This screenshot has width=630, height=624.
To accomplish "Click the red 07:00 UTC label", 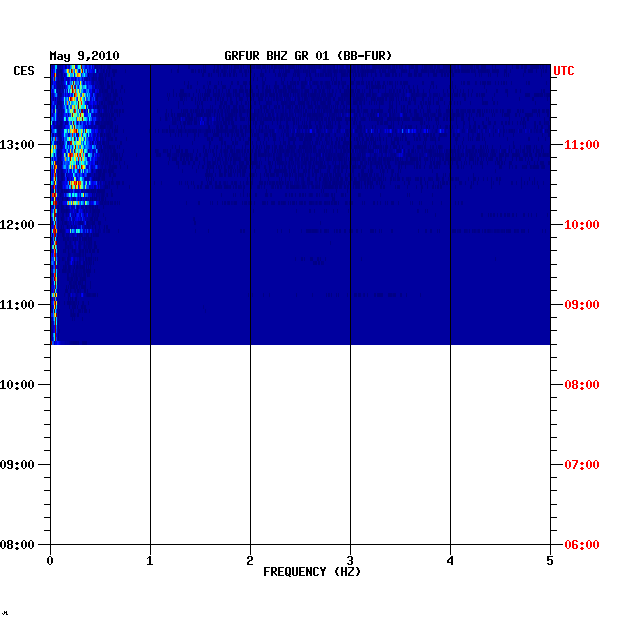I will coord(582,464).
